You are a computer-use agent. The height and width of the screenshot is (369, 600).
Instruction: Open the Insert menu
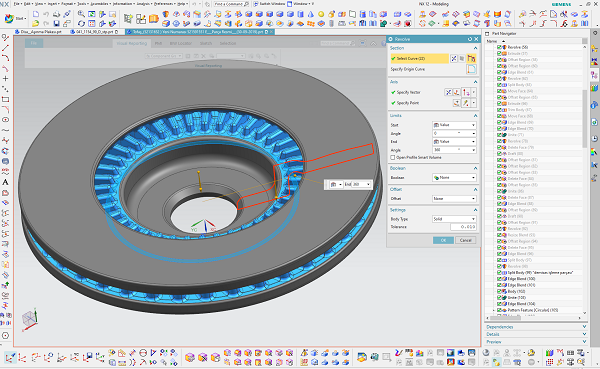click(x=53, y=4)
